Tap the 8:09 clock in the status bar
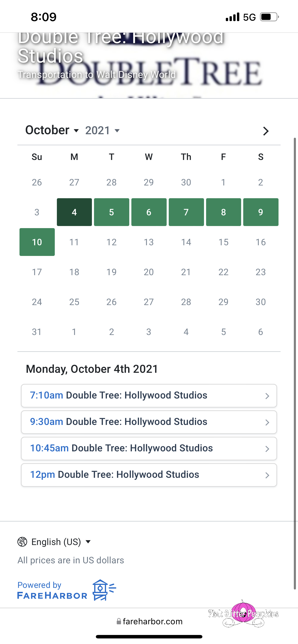This screenshot has width=298, height=644. click(x=44, y=17)
